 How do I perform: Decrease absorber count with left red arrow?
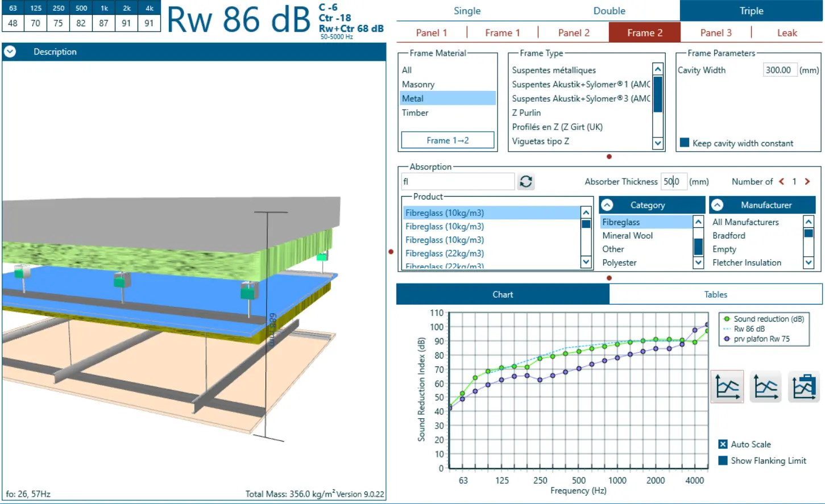(x=781, y=181)
